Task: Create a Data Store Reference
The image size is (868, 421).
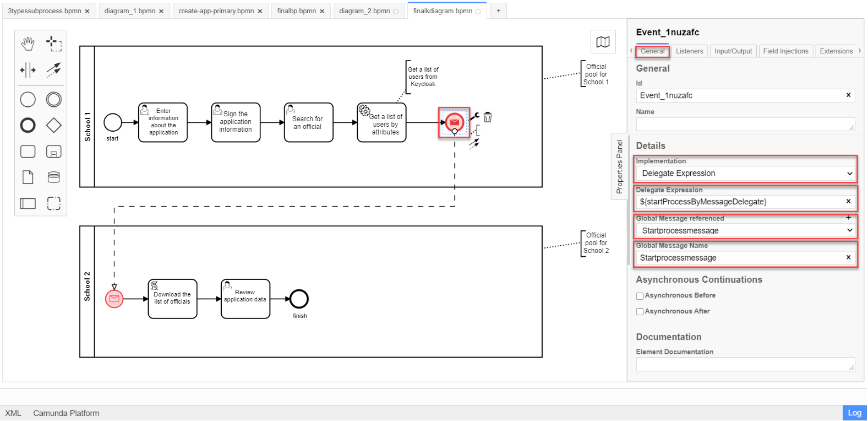Action: tap(54, 177)
